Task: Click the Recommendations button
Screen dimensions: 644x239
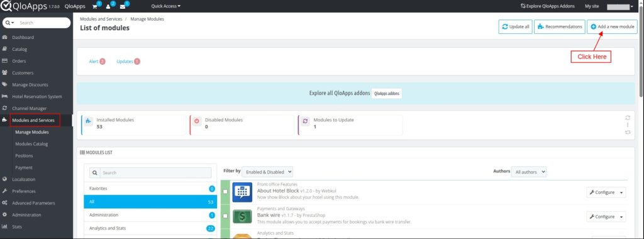Action: click(x=559, y=26)
